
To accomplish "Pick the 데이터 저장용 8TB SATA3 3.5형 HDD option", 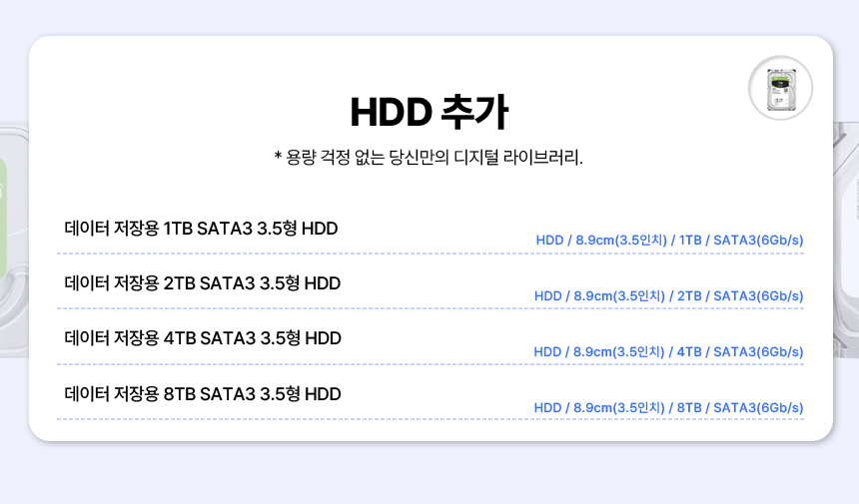I will [x=203, y=394].
